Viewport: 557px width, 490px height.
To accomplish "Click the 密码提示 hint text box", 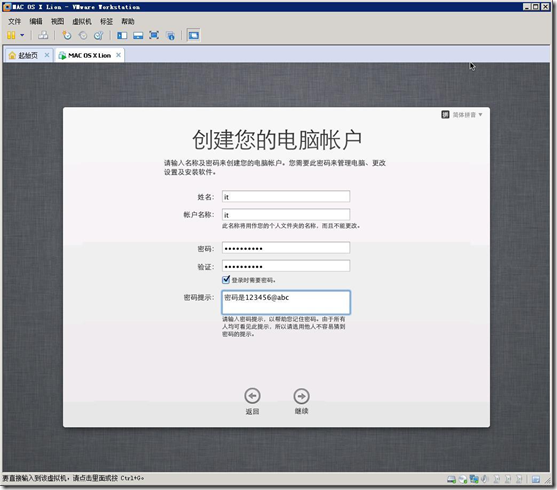I will [286, 302].
